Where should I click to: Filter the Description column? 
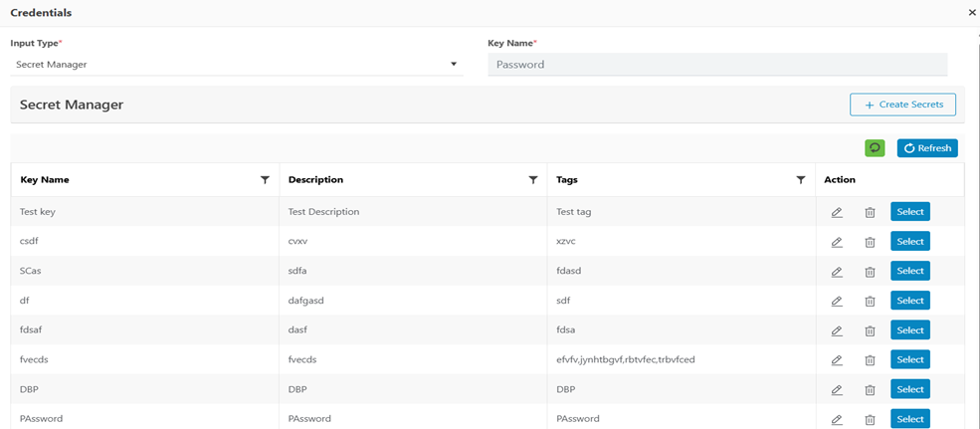point(533,180)
